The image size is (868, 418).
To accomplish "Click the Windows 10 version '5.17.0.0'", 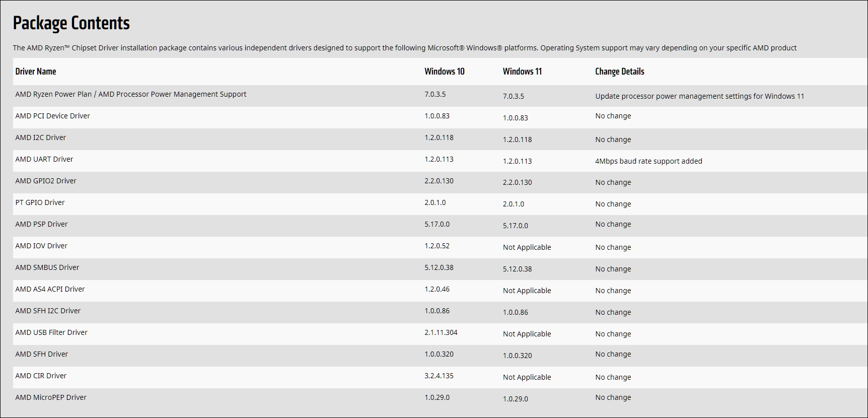I will [x=437, y=224].
